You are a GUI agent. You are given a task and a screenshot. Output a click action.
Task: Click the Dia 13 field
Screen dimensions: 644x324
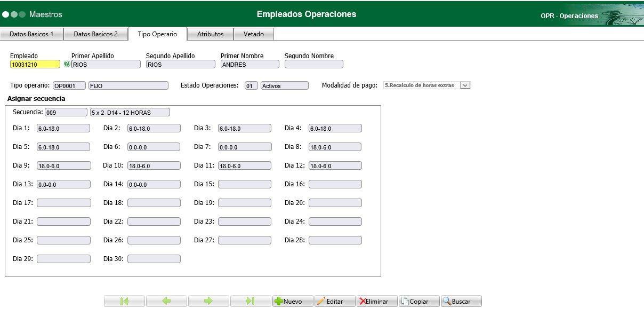[x=63, y=184]
